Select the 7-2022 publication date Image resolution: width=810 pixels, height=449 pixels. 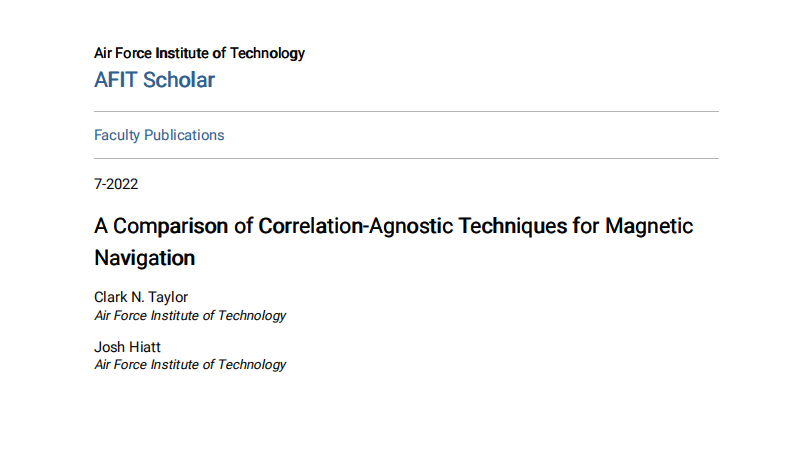[116, 184]
